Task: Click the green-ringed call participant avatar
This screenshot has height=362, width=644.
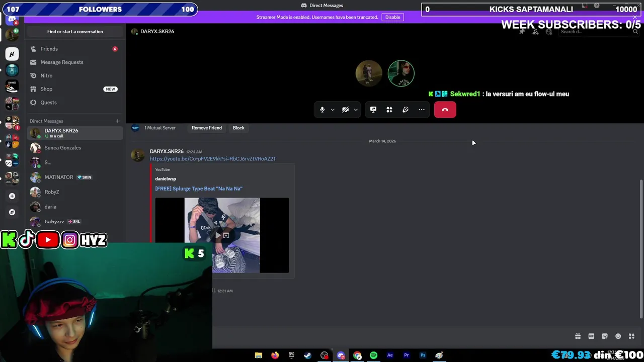Action: coord(401,73)
